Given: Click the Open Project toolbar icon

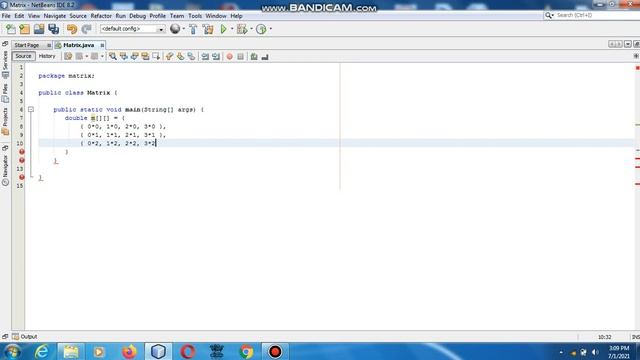Looking at the screenshot, I should click(x=39, y=29).
